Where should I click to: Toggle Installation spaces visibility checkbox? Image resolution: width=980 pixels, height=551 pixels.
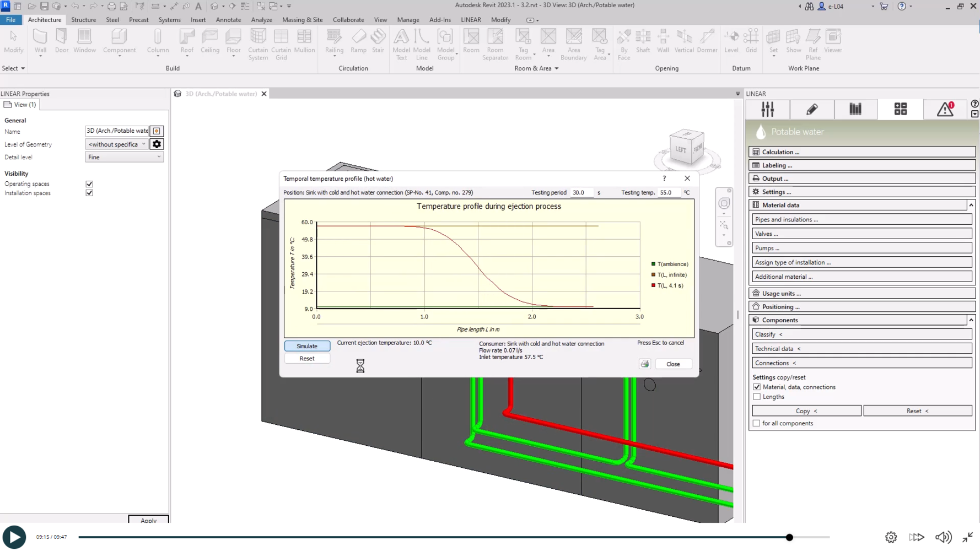point(89,193)
